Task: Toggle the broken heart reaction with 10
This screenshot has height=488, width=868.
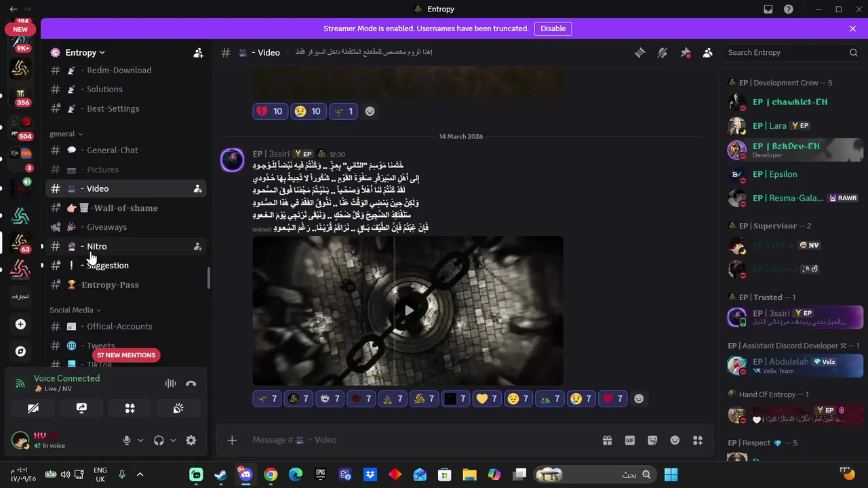Action: (x=270, y=111)
